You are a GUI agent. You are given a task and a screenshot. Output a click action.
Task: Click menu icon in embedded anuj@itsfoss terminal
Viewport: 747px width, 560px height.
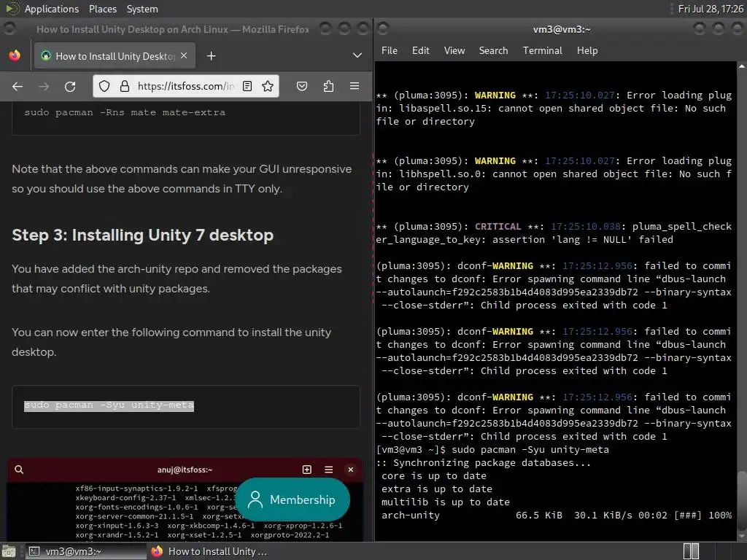click(x=329, y=470)
